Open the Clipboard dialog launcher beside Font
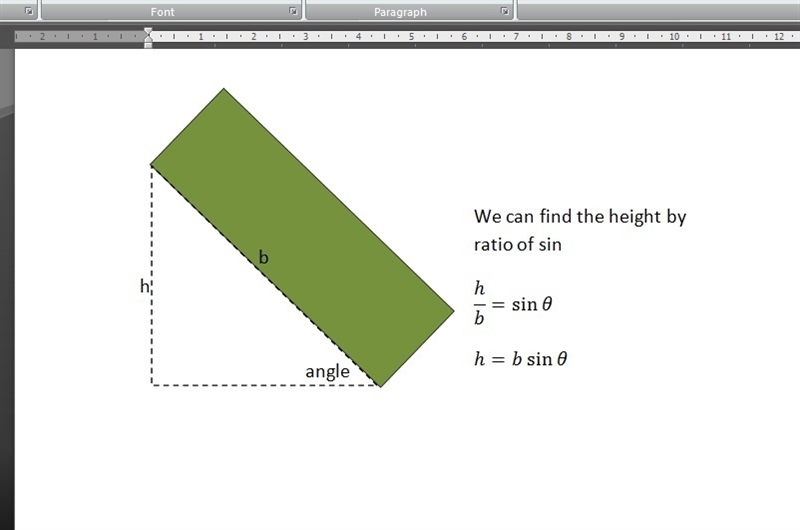 click(x=29, y=11)
